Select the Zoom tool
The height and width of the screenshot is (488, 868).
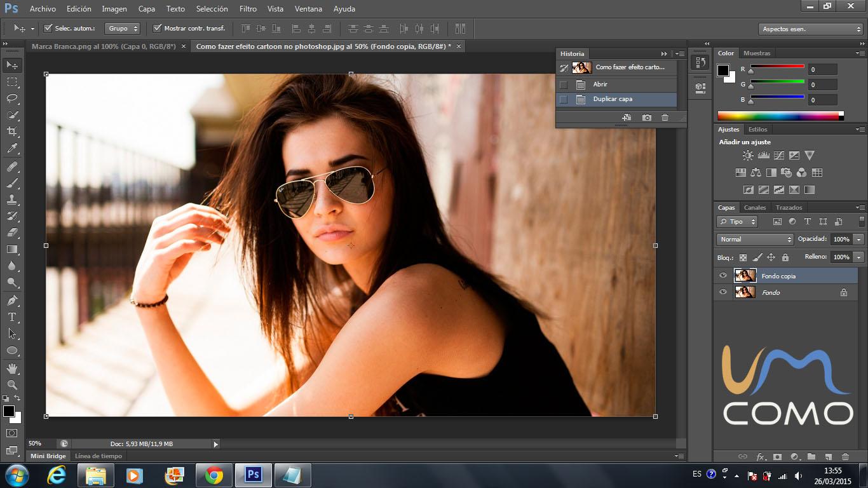11,384
